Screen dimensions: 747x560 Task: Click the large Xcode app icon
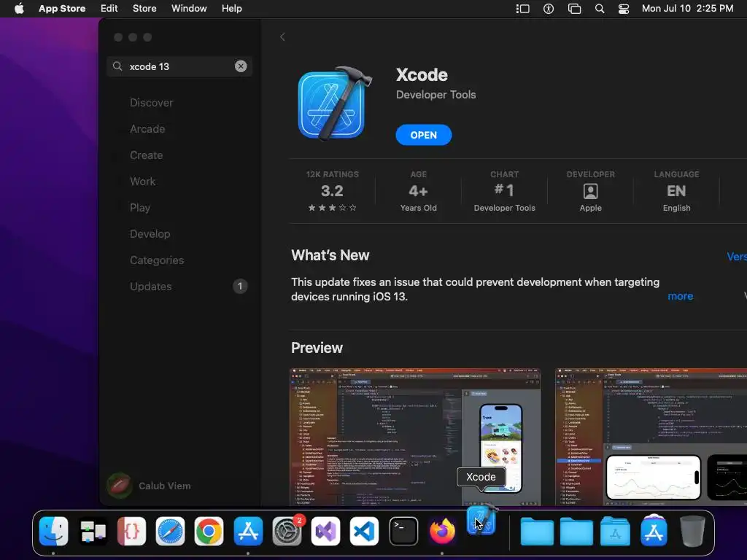(x=334, y=104)
